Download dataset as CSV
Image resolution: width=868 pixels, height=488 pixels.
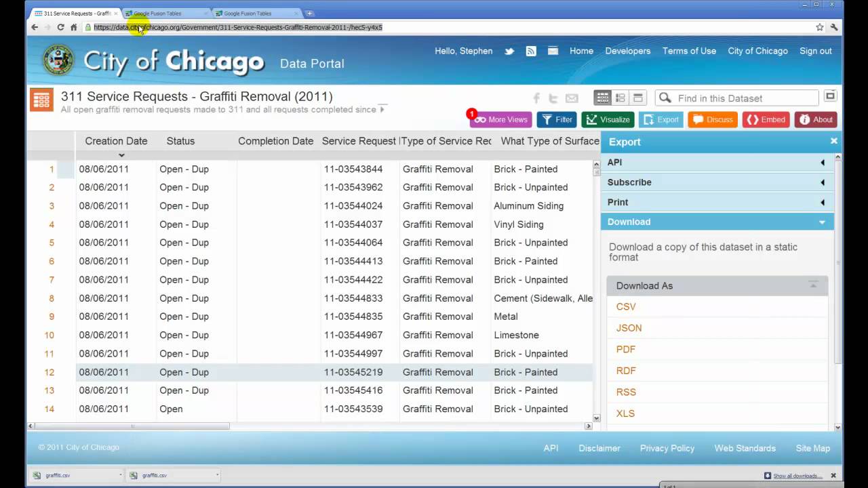626,306
